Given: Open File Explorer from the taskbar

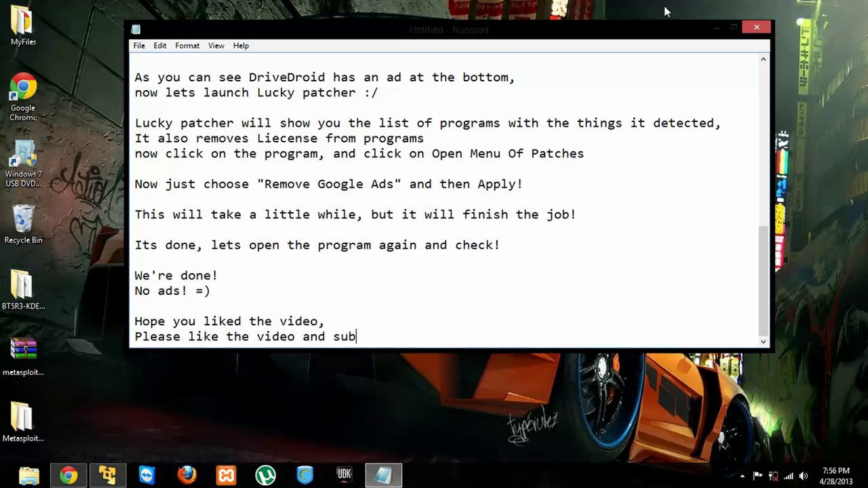Looking at the screenshot, I should [x=29, y=475].
